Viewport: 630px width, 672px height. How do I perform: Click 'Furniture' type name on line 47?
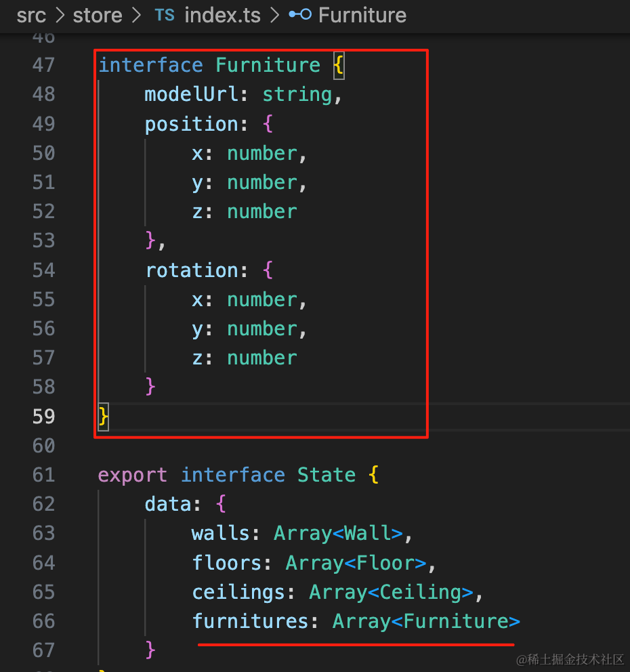[x=268, y=65]
